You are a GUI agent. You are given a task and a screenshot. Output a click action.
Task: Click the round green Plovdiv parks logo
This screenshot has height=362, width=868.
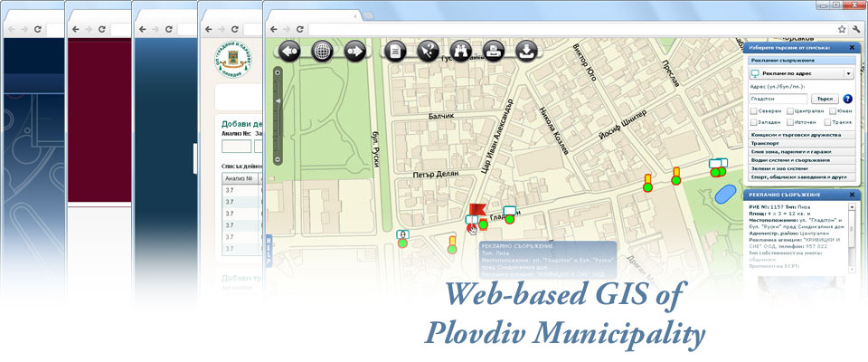(233, 61)
